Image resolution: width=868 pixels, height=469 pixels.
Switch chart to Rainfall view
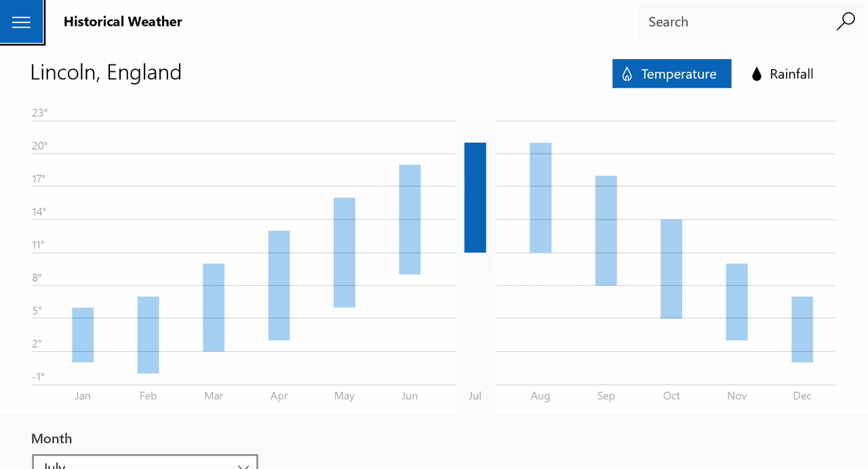point(783,74)
